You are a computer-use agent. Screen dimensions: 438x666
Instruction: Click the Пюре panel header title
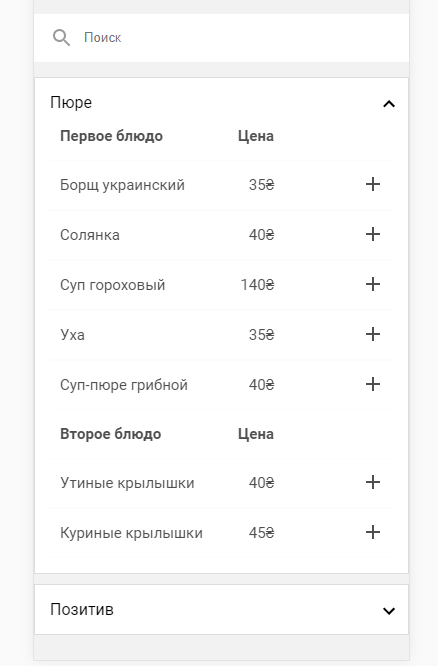click(x=71, y=103)
